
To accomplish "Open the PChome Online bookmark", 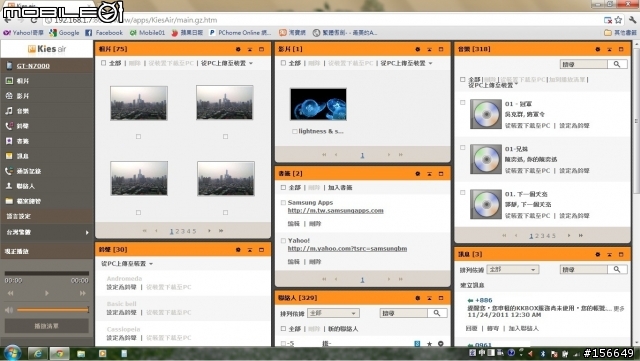I will coord(240,33).
